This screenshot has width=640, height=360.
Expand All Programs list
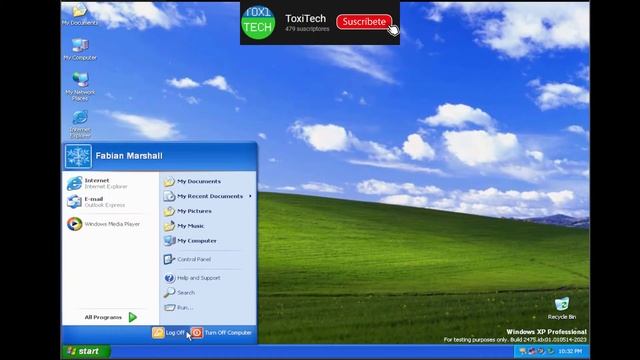point(110,317)
